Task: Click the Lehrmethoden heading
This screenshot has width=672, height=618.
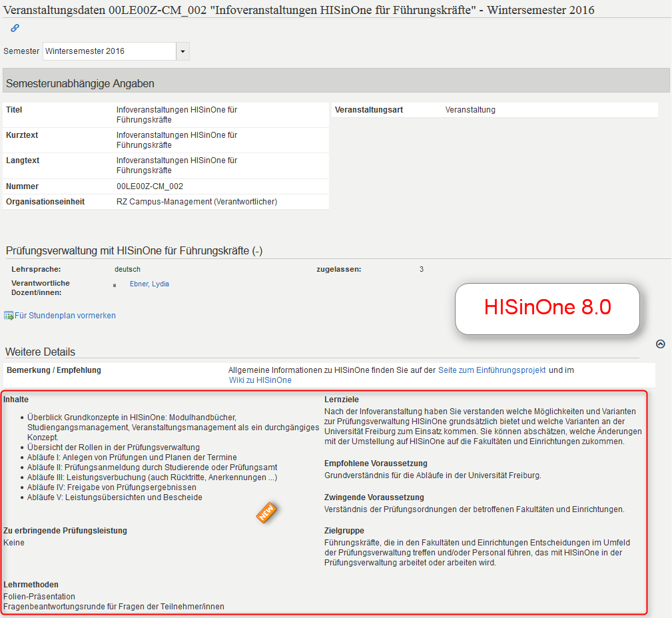Action: [31, 585]
